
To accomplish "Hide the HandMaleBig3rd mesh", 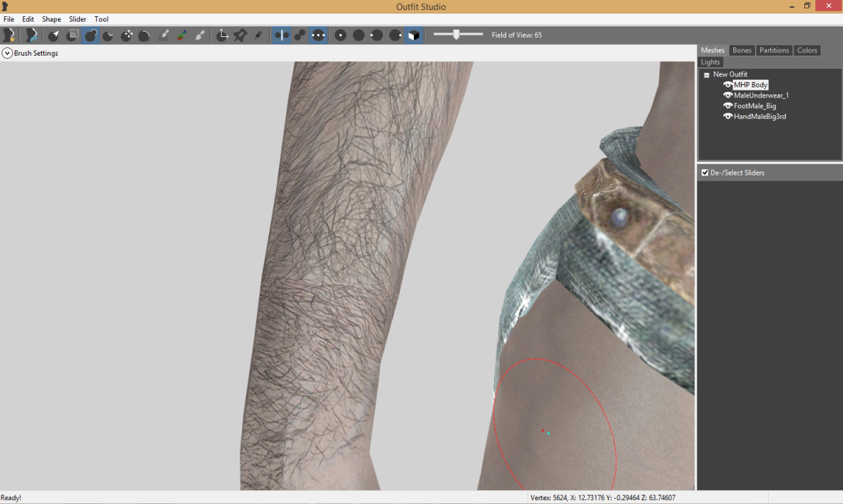I will (x=728, y=116).
